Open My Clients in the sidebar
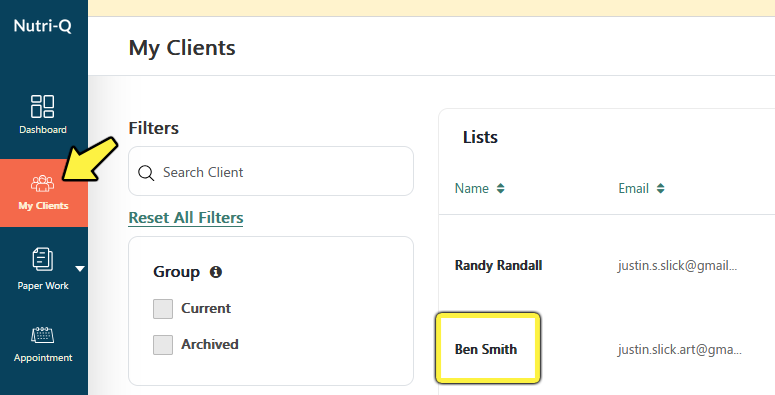The height and width of the screenshot is (395, 775). coord(43,193)
